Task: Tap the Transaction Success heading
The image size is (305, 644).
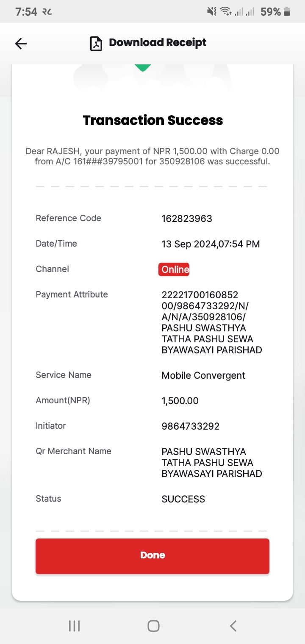Action: tap(153, 120)
